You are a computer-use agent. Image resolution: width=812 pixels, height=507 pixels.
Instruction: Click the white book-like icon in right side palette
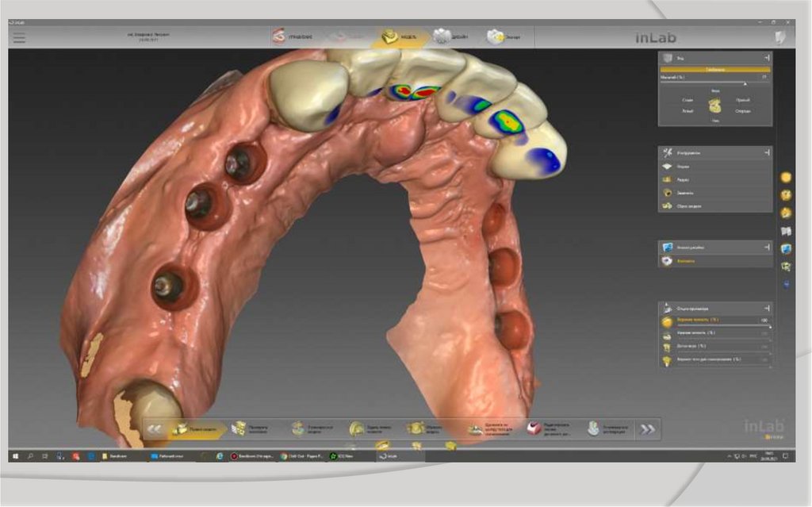click(786, 231)
